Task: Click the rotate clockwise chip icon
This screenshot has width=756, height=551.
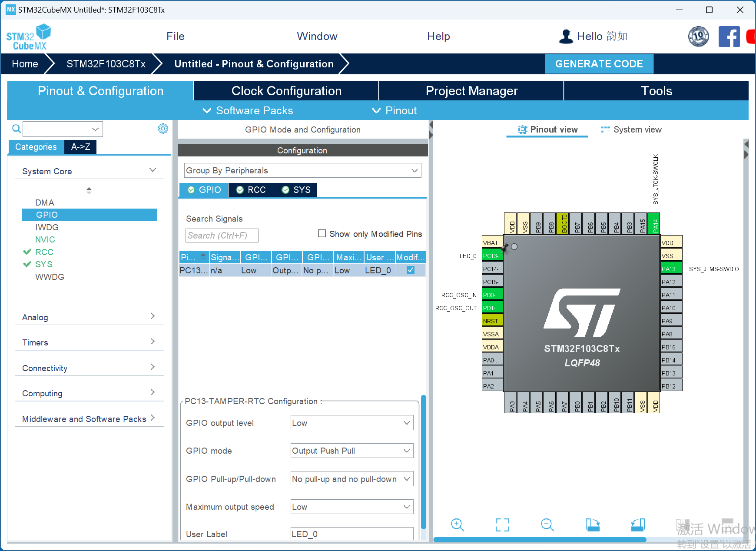Action: pyautogui.click(x=593, y=524)
